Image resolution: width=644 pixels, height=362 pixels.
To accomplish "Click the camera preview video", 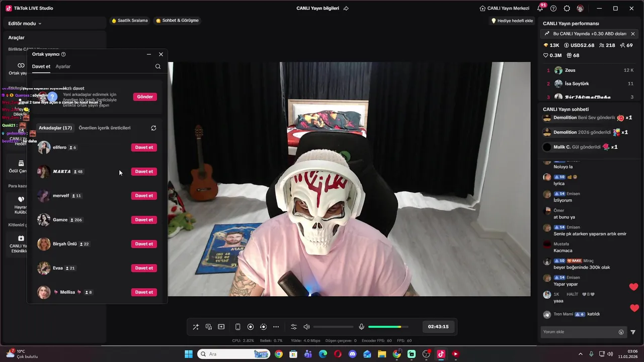I will point(349,179).
